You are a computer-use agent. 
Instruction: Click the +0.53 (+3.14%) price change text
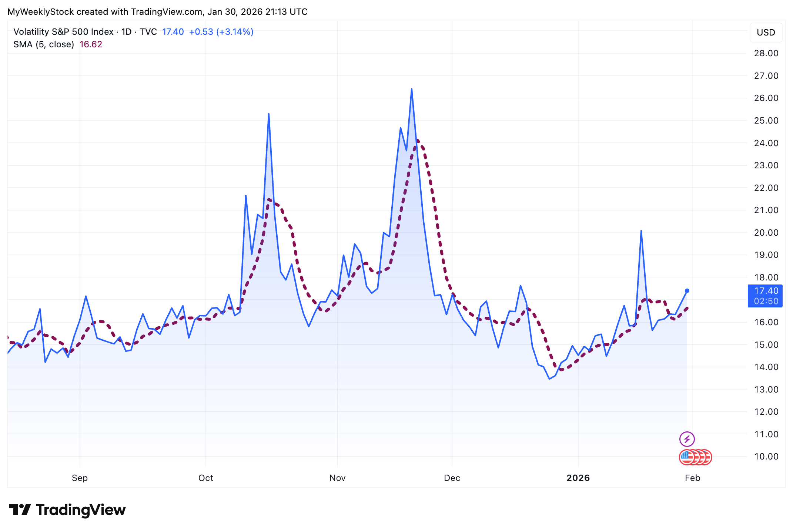221,32
